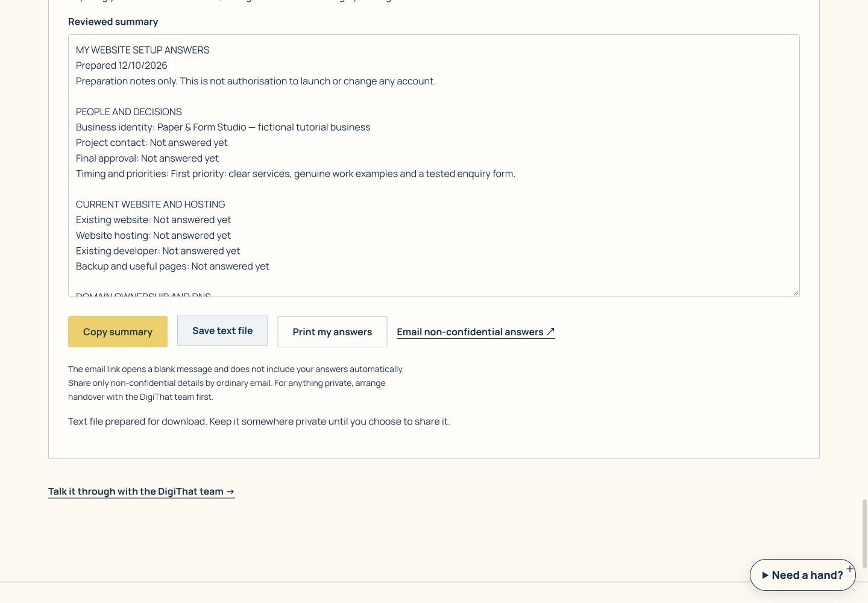Screen dimensions: 868x603
Task: Click 'Website hosting: Not answered yet' line
Action: [x=153, y=235]
